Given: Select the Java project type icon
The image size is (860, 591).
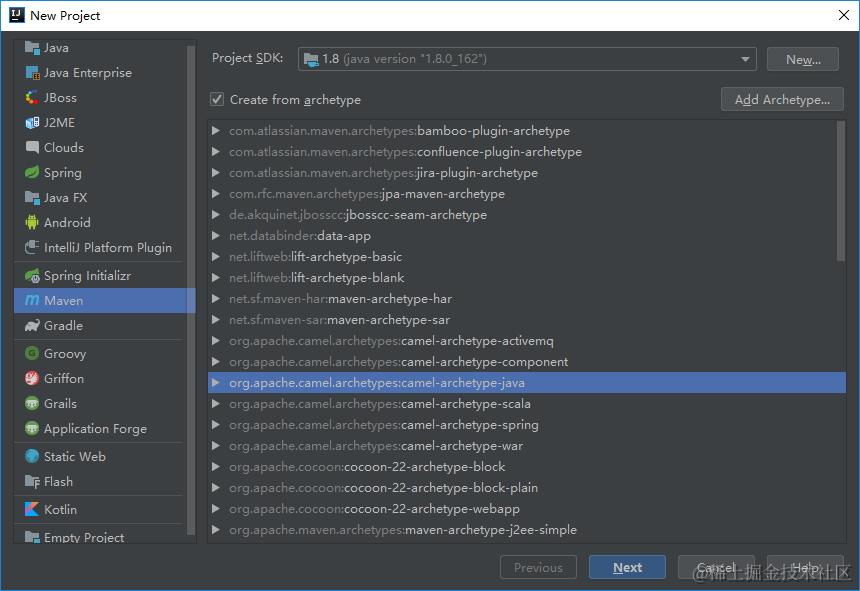Looking at the screenshot, I should pyautogui.click(x=32, y=48).
